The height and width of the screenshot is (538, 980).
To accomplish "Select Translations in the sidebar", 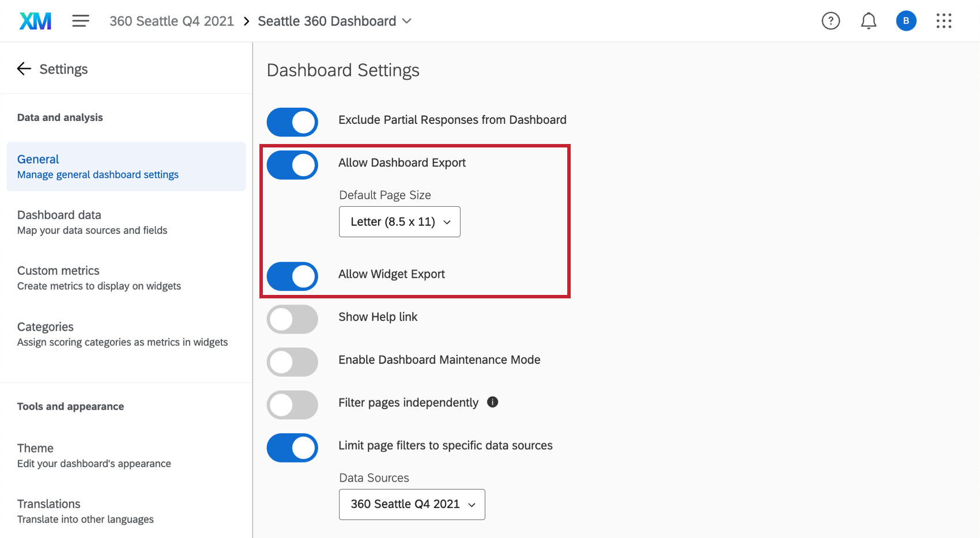I will (x=49, y=503).
